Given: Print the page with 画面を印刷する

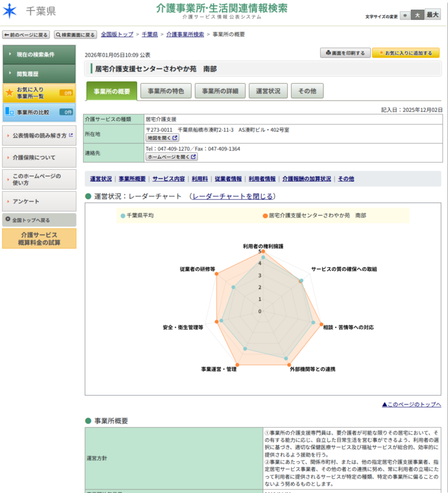Looking at the screenshot, I should tap(345, 53).
